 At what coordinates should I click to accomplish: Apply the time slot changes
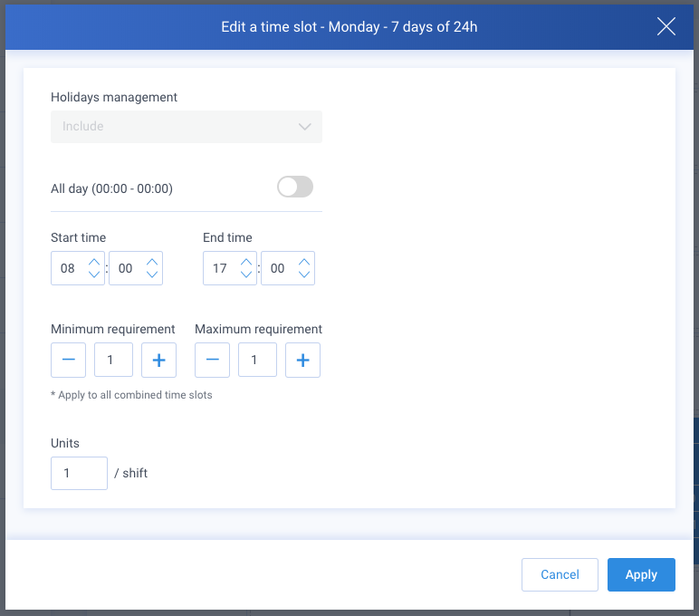click(641, 574)
